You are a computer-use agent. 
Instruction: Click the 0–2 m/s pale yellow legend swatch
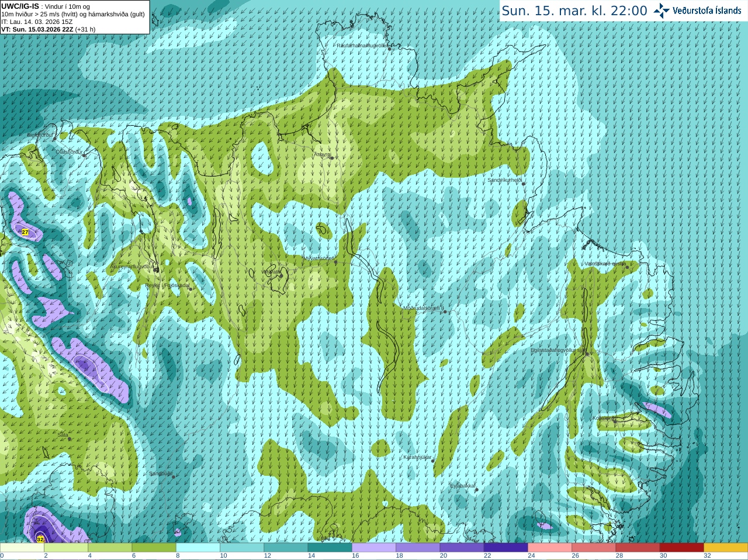[22, 548]
